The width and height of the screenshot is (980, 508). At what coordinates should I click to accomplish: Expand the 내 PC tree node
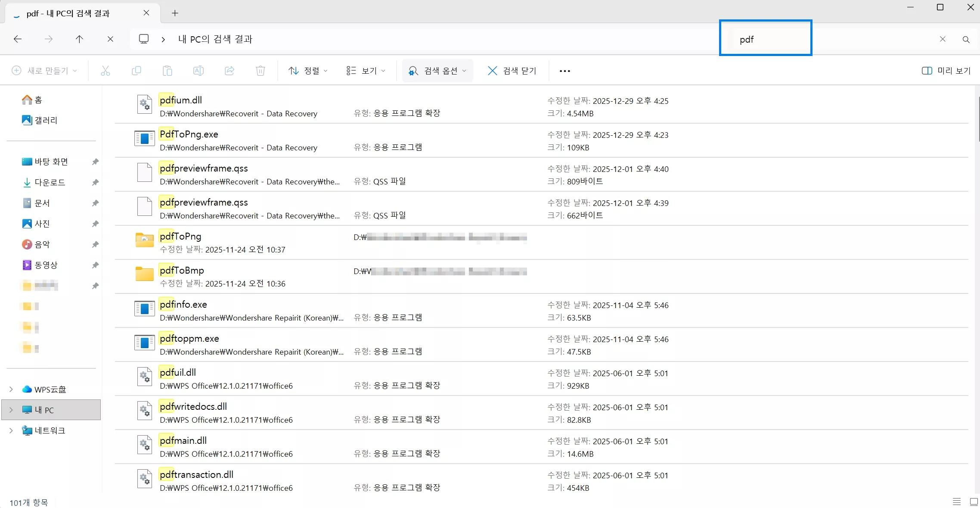[11, 410]
